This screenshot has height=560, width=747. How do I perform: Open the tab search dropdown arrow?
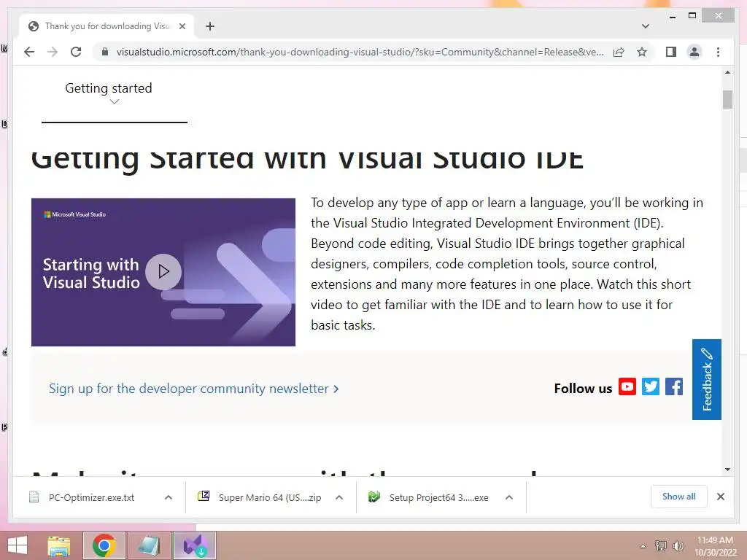coord(645,26)
